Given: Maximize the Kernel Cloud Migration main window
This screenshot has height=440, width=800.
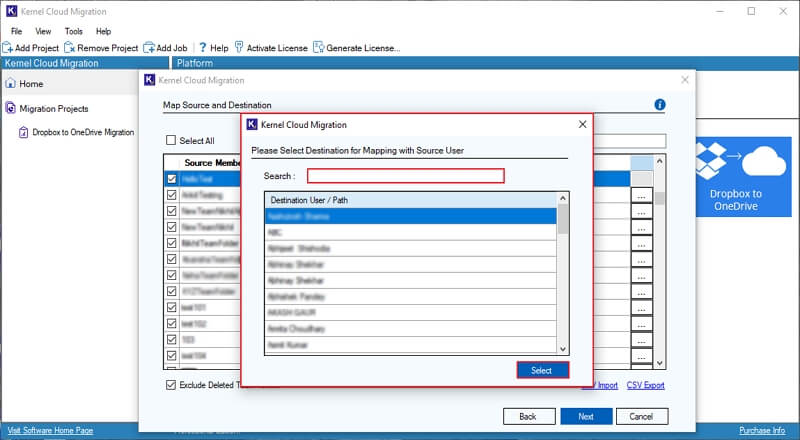Looking at the screenshot, I should click(x=752, y=11).
